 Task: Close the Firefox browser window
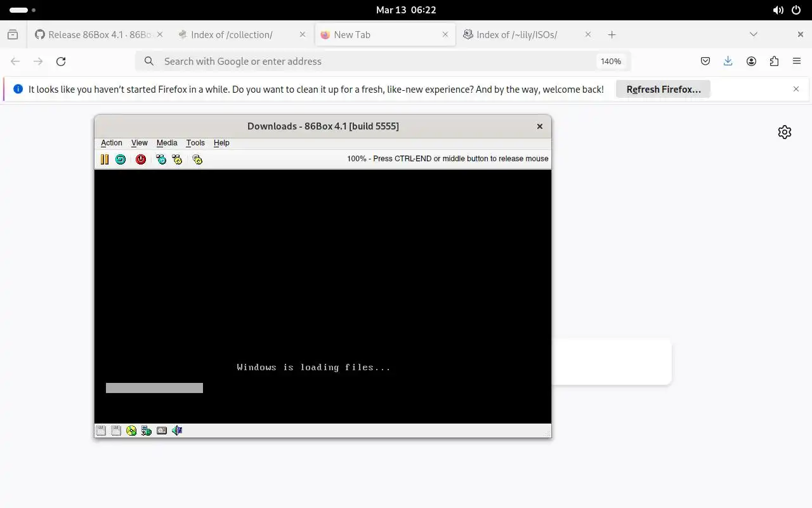(801, 35)
